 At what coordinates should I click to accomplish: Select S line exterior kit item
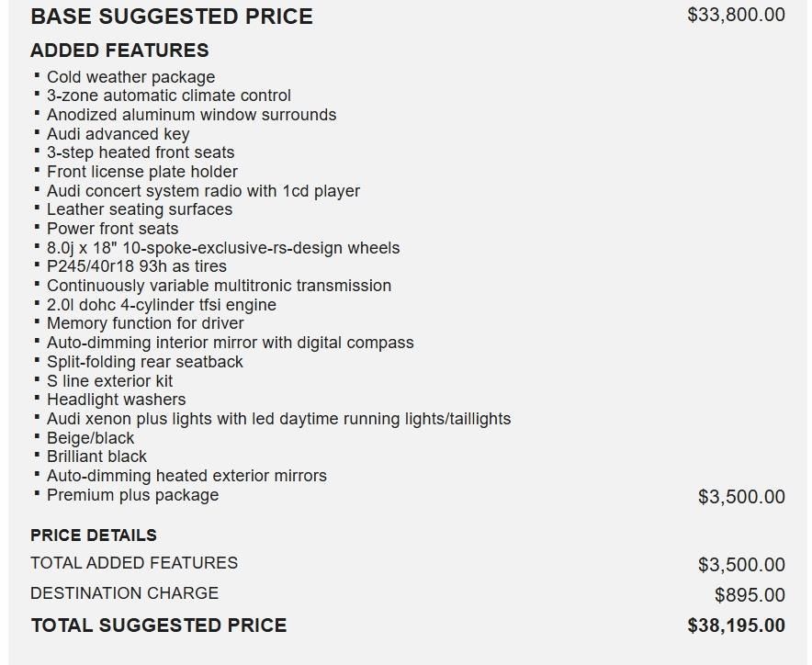[109, 381]
